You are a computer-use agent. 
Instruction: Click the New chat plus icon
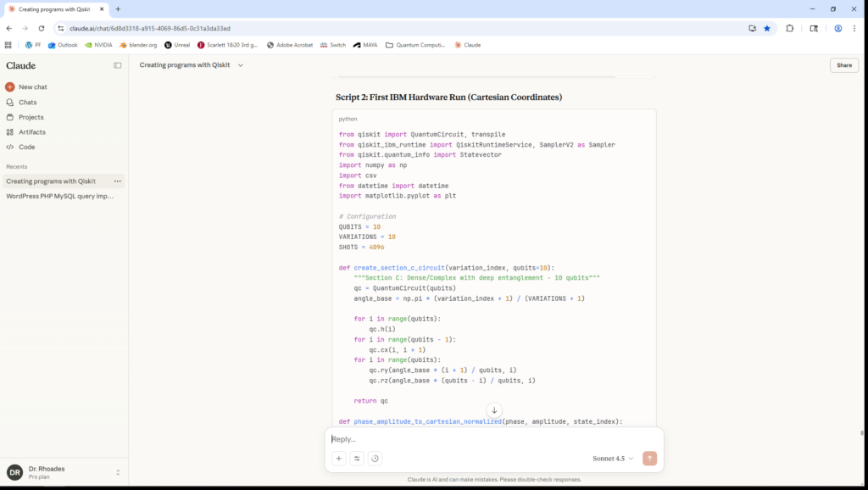[10, 86]
